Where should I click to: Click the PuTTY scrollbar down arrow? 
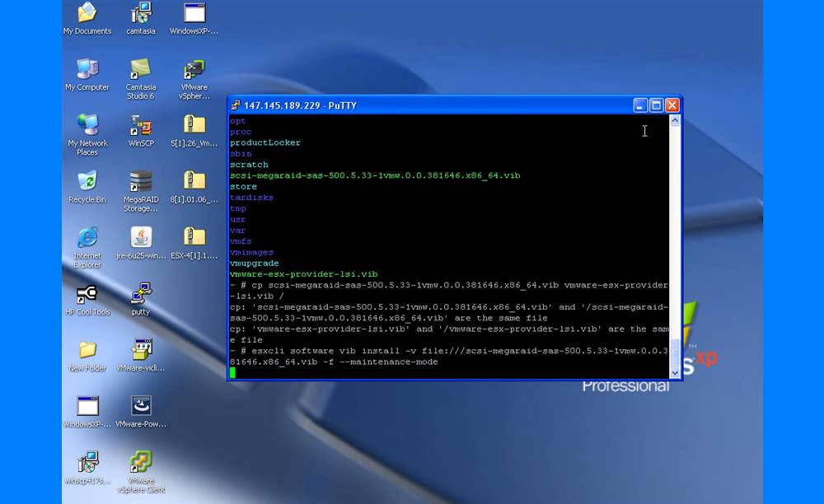[x=675, y=373]
